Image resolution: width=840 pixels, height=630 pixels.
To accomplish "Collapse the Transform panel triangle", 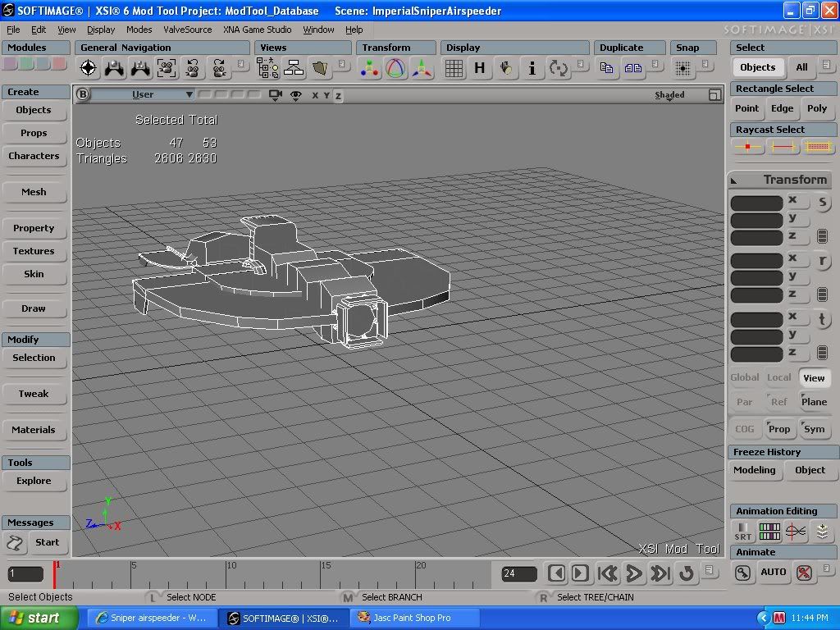I will (734, 181).
